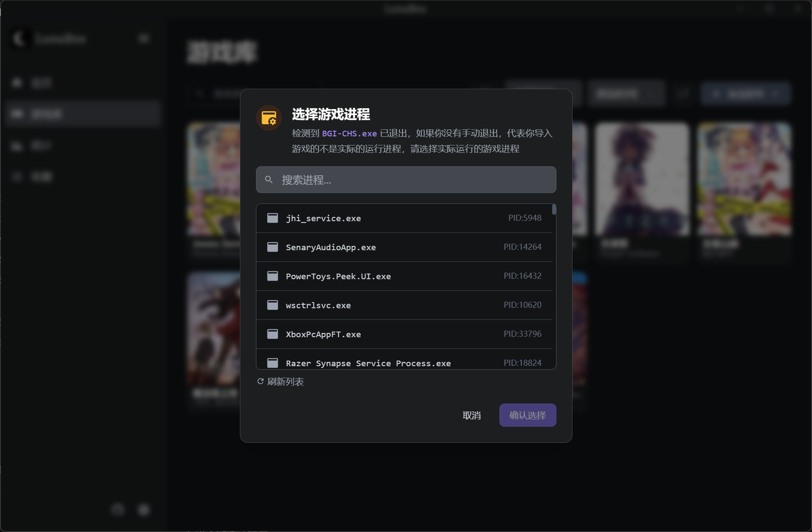
Task: Select the SenaryAudioApp.exe process row
Action: pos(404,247)
